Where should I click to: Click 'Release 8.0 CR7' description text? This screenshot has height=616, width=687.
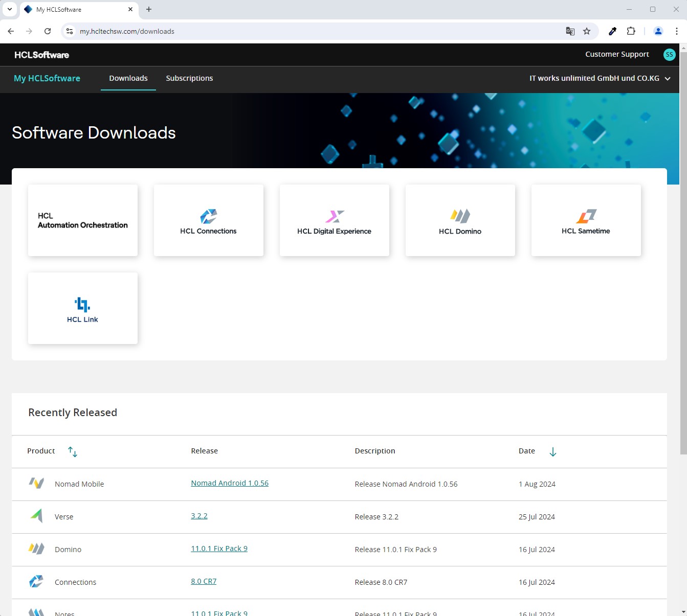381,582
